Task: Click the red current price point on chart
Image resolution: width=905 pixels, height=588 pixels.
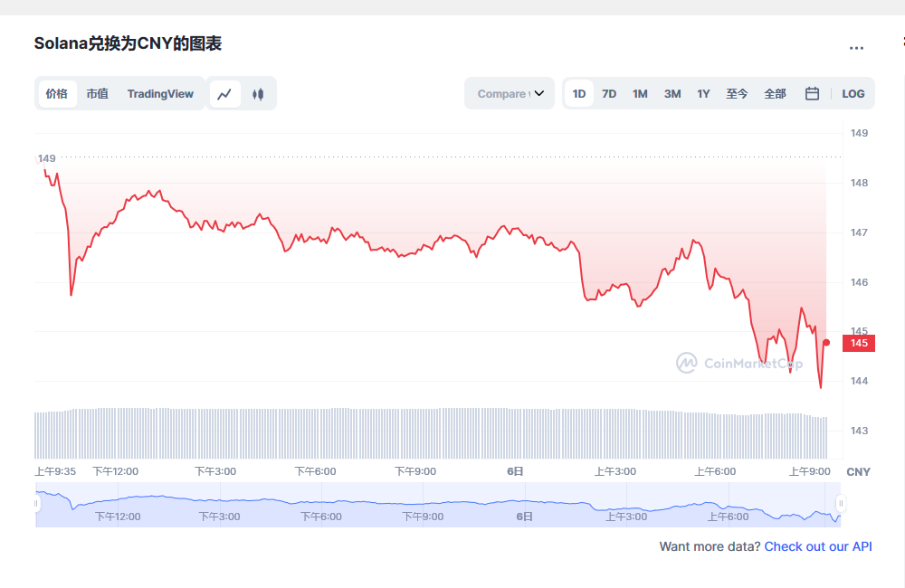Action: point(826,343)
